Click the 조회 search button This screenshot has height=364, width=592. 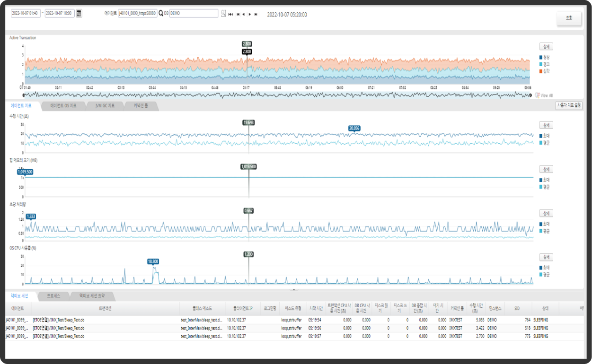[x=568, y=18]
